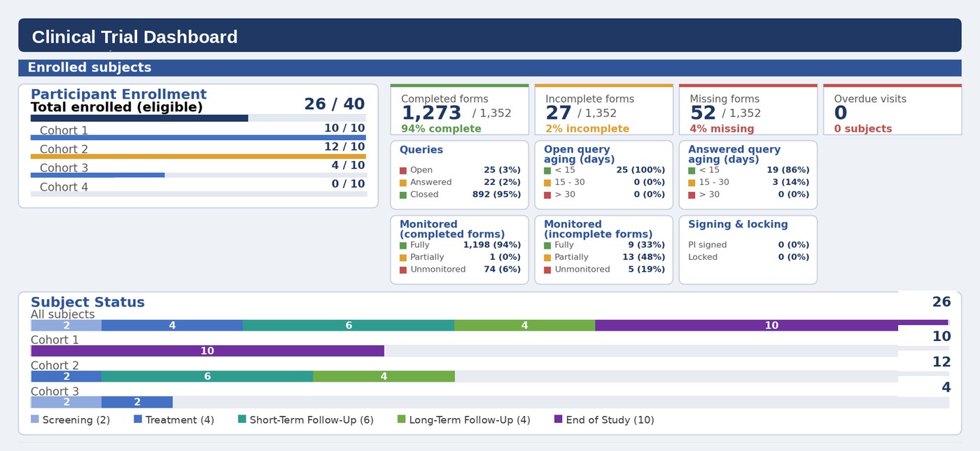Click All subjects Short-Term Follow-Up segment 6
Image resolution: width=980 pixels, height=451 pixels.
pos(349,326)
